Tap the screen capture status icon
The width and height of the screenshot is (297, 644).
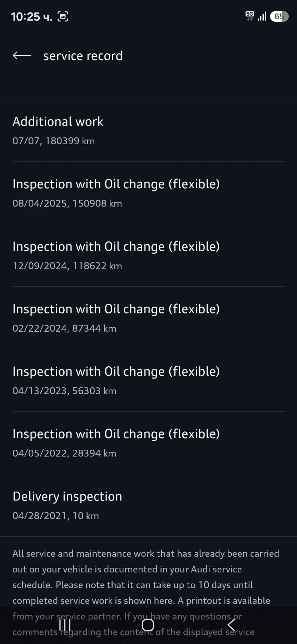click(x=63, y=16)
